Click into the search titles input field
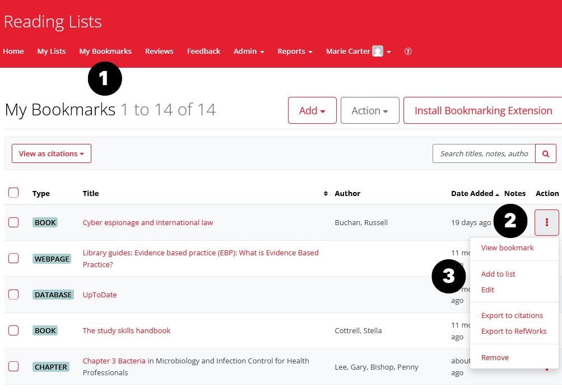The height and width of the screenshot is (392, 562). point(484,153)
